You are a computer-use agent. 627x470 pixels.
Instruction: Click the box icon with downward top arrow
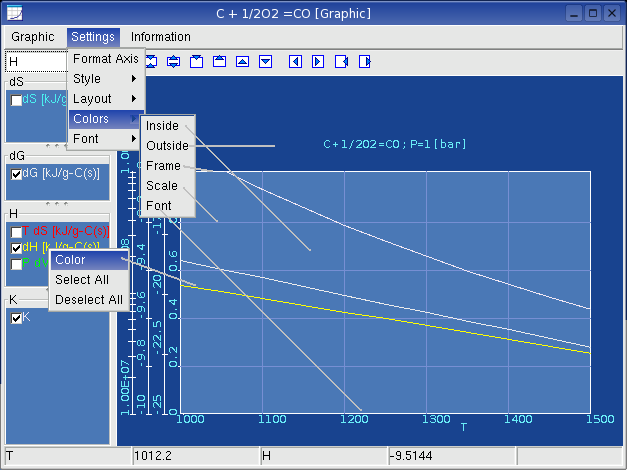pos(196,62)
